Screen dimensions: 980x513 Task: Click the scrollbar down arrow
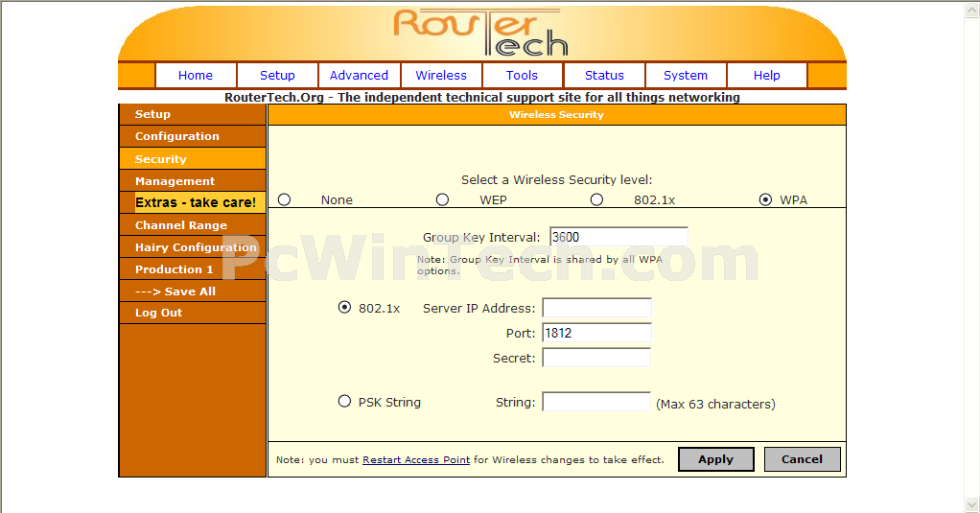(971, 504)
